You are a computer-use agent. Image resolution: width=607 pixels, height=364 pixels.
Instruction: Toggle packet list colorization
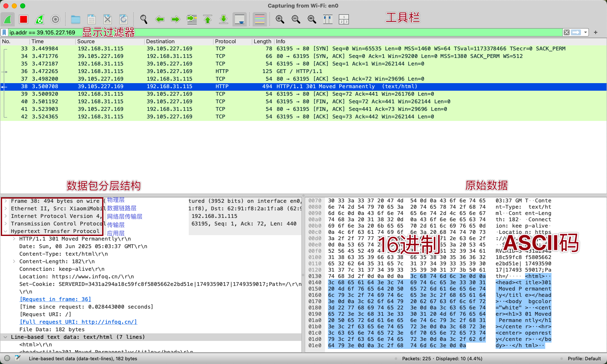[260, 19]
